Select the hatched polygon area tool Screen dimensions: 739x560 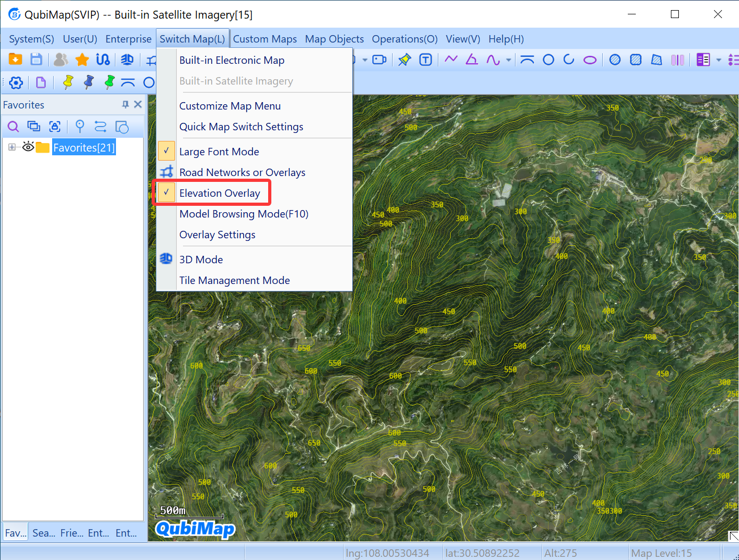coord(657,60)
